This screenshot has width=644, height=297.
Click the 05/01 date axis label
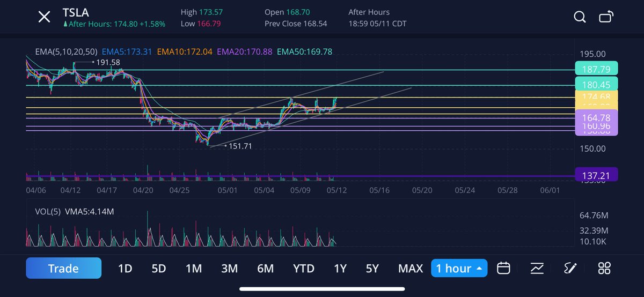coord(227,190)
